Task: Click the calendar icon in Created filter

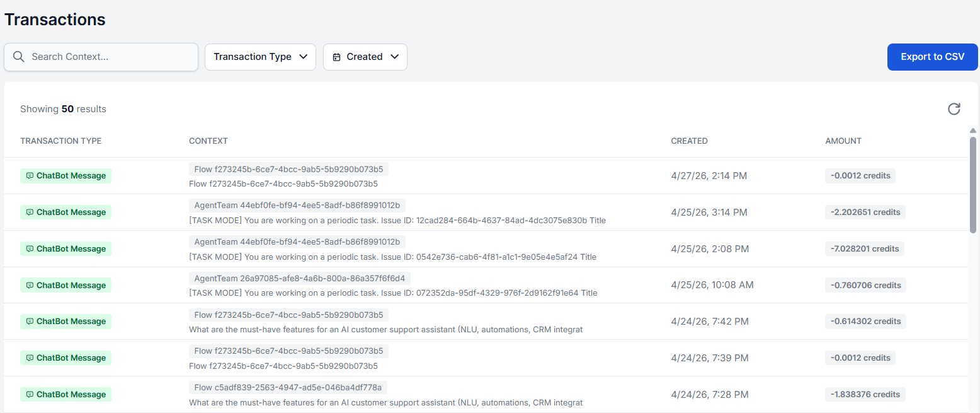Action: click(336, 57)
